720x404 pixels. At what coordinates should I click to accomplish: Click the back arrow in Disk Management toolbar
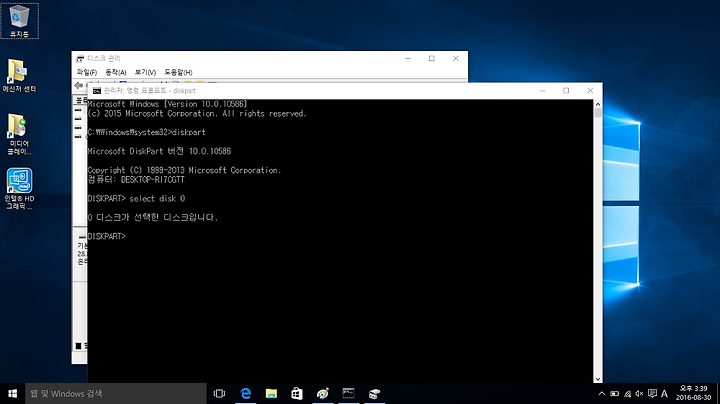tap(79, 85)
